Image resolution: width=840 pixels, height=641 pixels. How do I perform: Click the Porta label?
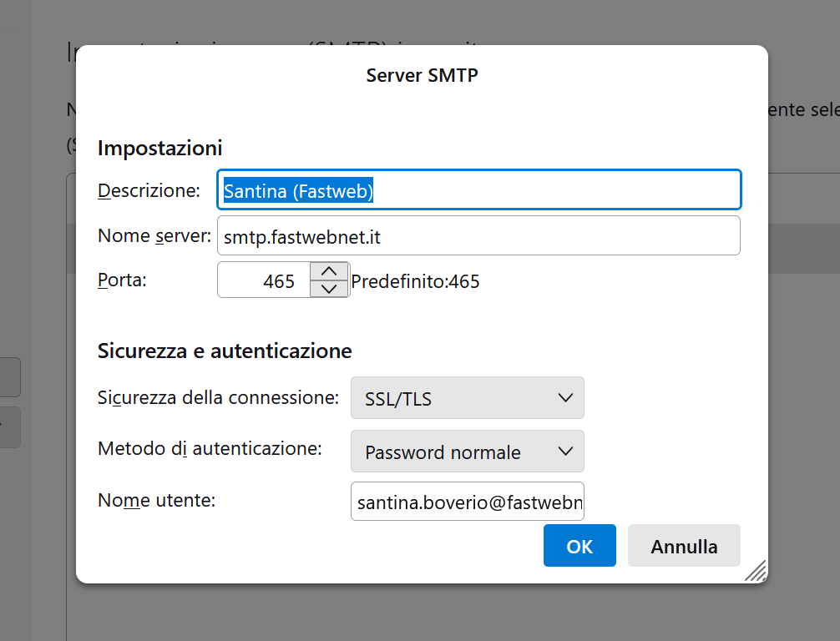click(122, 280)
